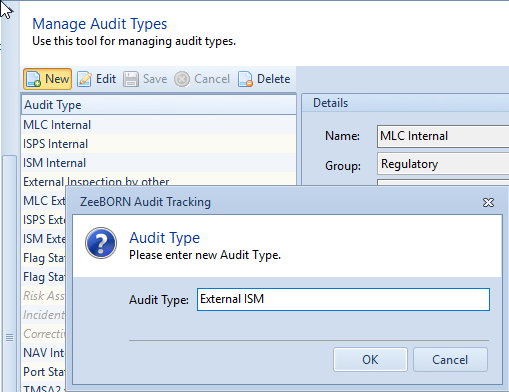Click the Audit Type column header
Viewport: 509px width, 392px height.
click(x=159, y=105)
